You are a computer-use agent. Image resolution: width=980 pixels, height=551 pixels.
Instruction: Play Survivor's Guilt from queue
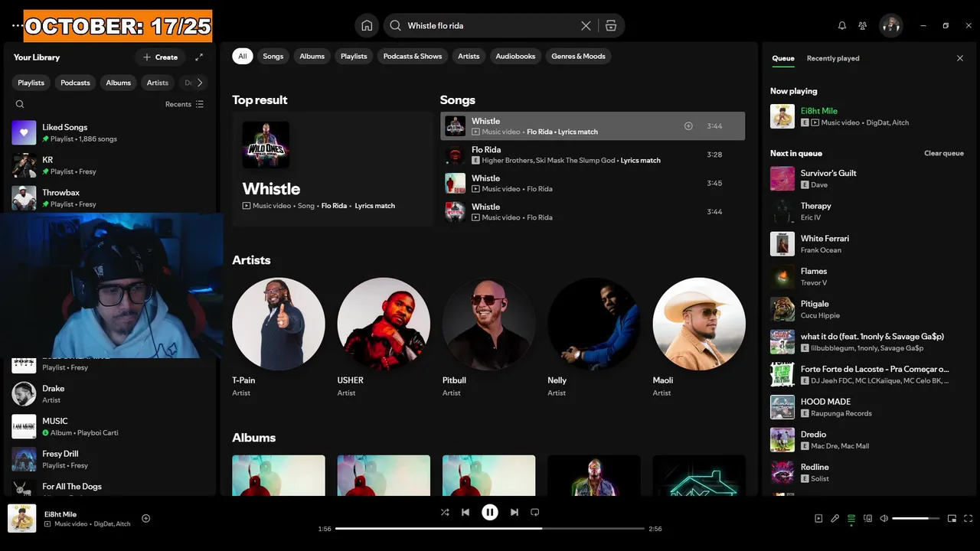tap(868, 178)
